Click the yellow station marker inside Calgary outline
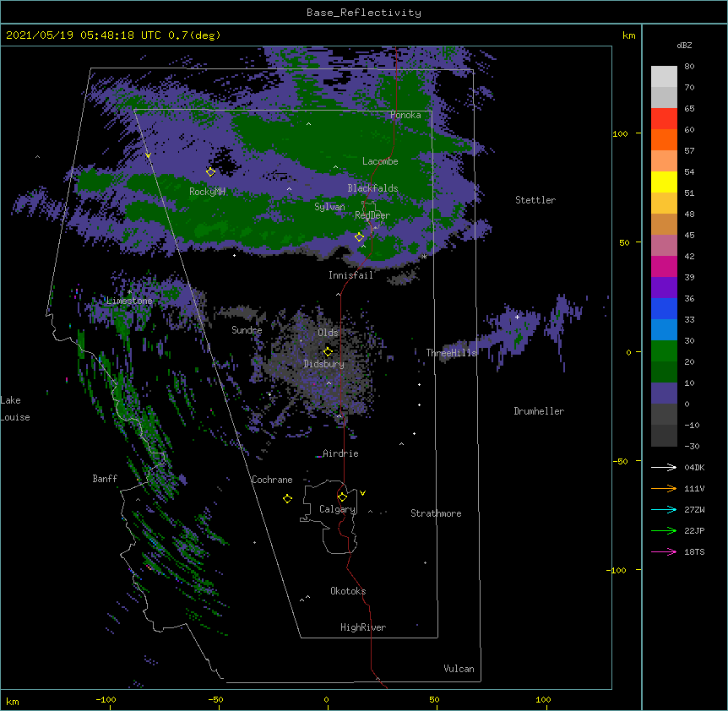Screen dimensions: 728x711 342,497
